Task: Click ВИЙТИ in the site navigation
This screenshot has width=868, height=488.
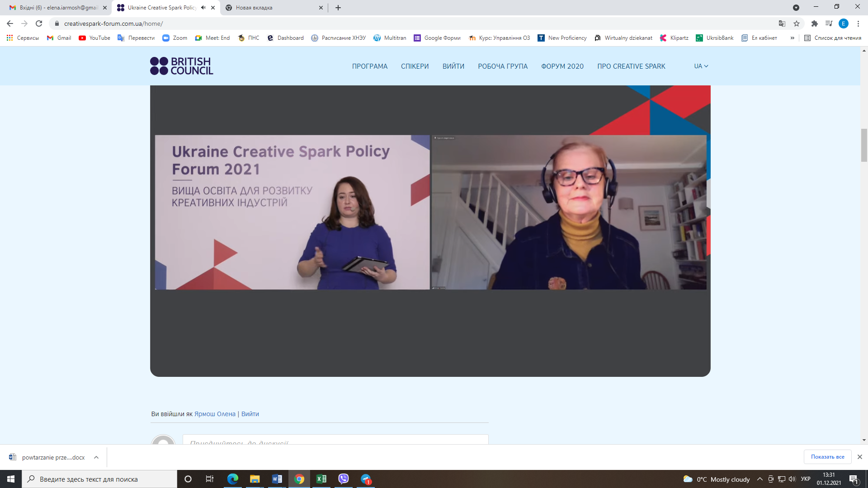Action: coord(453,66)
